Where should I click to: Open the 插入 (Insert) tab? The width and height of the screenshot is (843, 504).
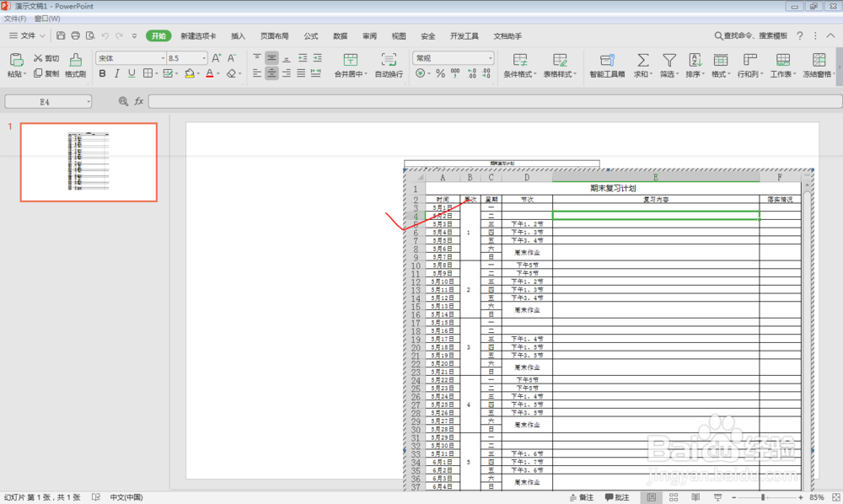239,36
